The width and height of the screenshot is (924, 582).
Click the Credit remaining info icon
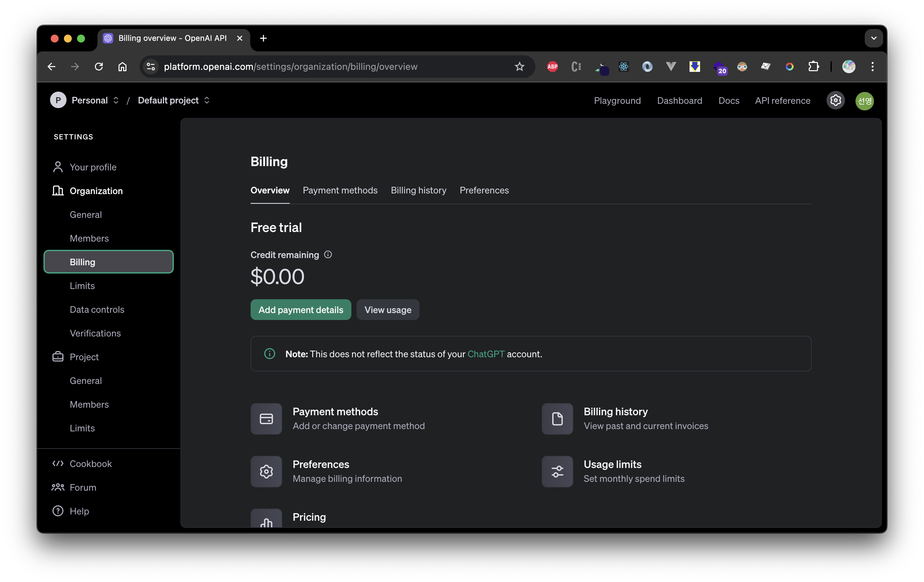click(x=328, y=254)
